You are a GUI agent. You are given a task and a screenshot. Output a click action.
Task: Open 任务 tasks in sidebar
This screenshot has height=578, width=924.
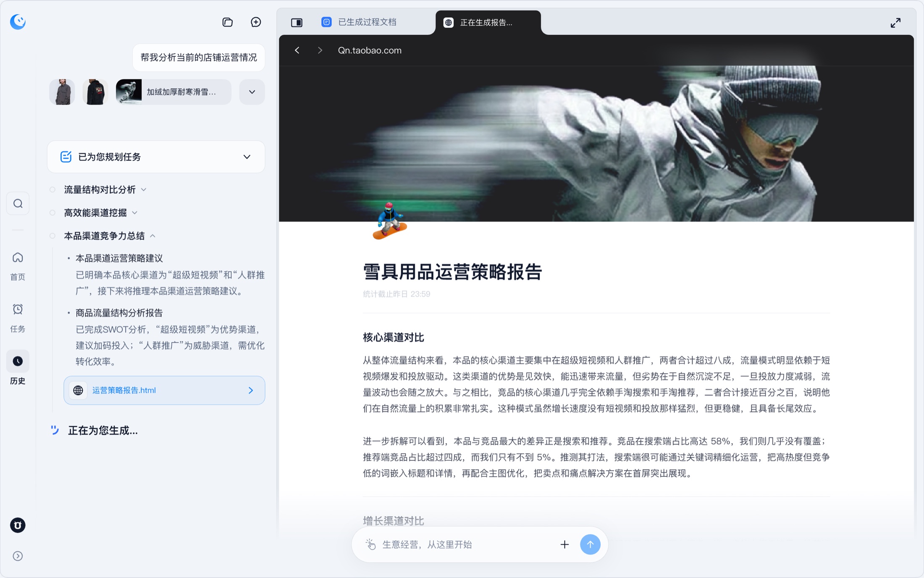18,318
